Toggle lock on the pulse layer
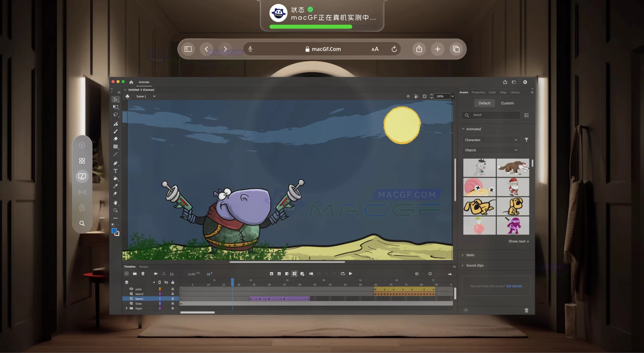This screenshot has width=644, height=353. (173, 289)
